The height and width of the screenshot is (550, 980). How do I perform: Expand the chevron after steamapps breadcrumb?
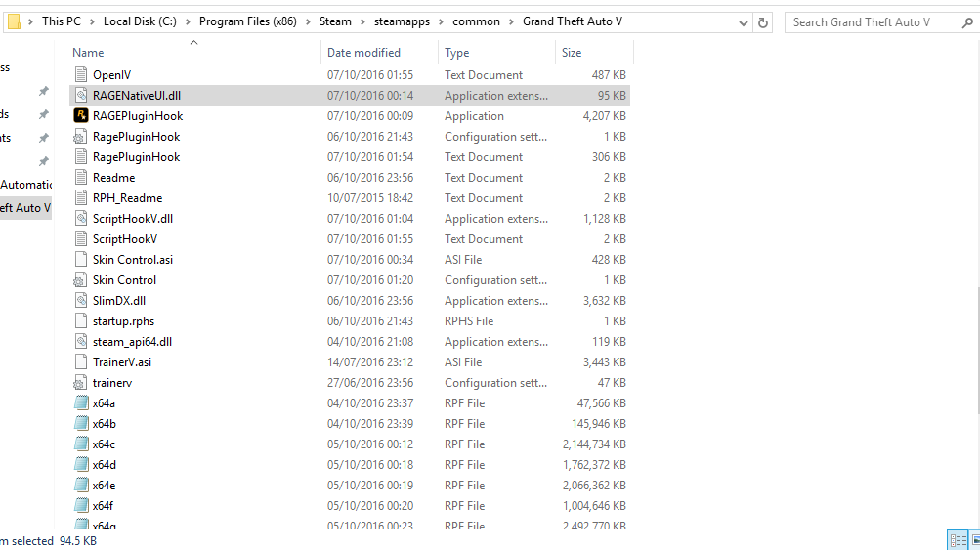(x=441, y=21)
